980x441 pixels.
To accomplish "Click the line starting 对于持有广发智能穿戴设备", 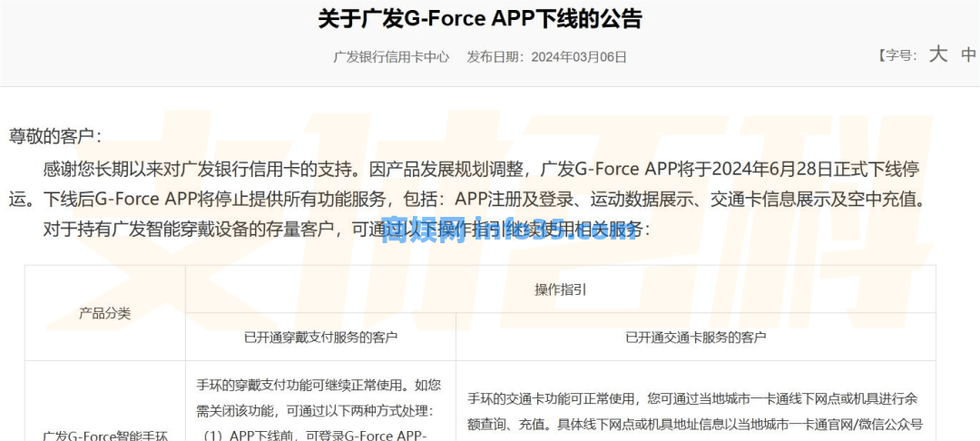I will tap(345, 230).
